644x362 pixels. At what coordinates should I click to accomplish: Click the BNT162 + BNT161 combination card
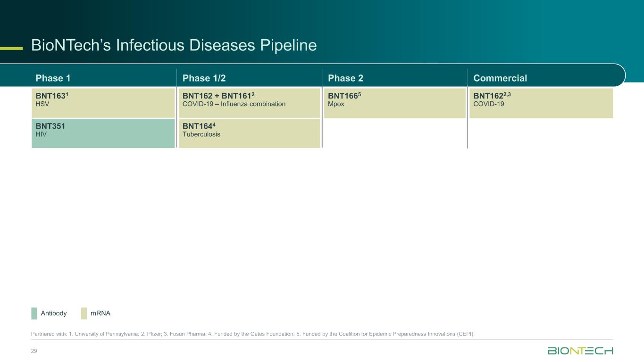pos(249,103)
